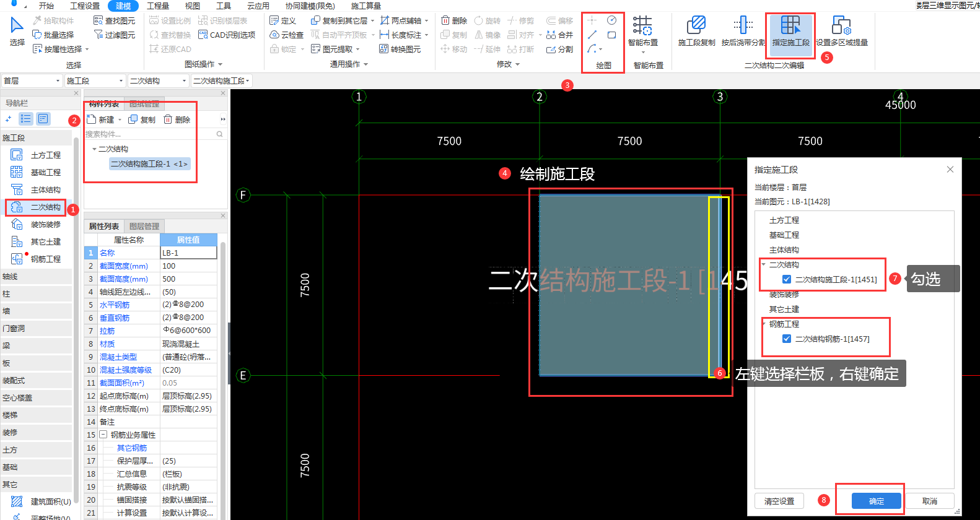The width and height of the screenshot is (980, 520).
Task: Select 二次结构施工段-1 <1> component
Action: 149,164
